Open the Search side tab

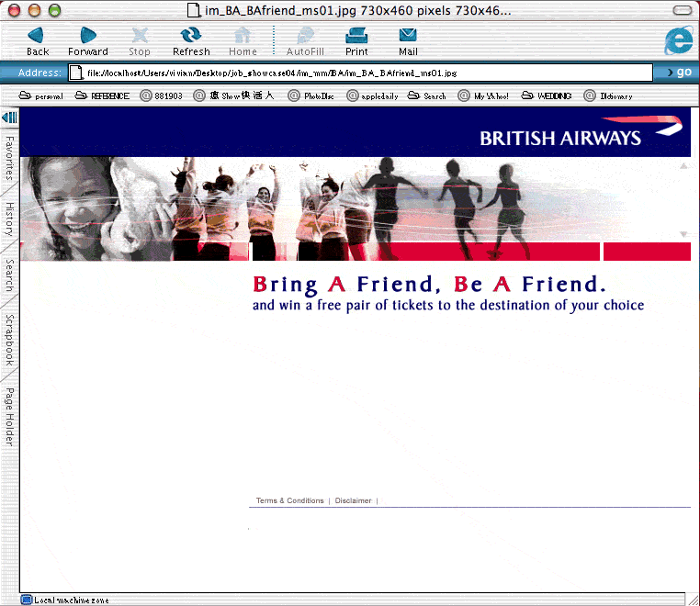9,275
